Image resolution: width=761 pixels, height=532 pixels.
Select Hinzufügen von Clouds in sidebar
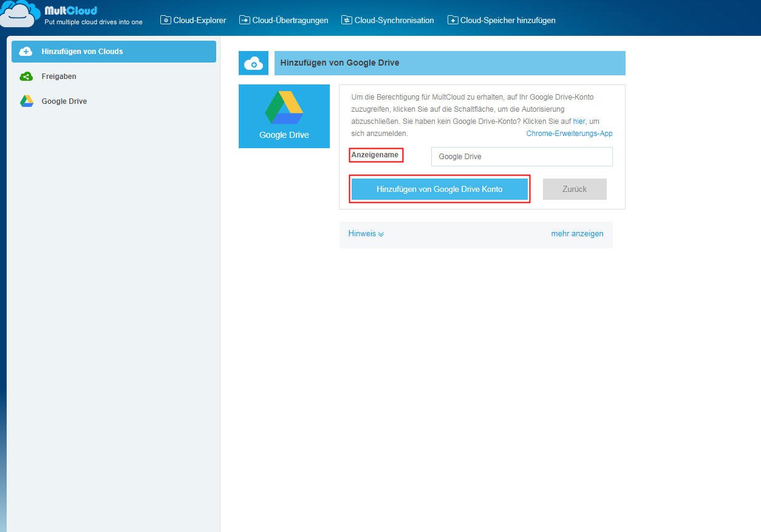pyautogui.click(x=114, y=52)
